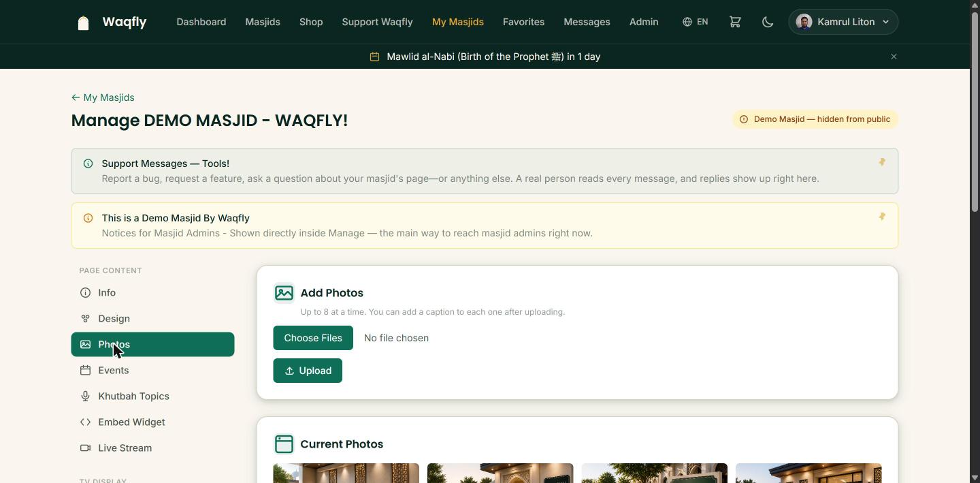Click info icon on Demo Masjid notice
This screenshot has height=483, width=980.
(88, 218)
